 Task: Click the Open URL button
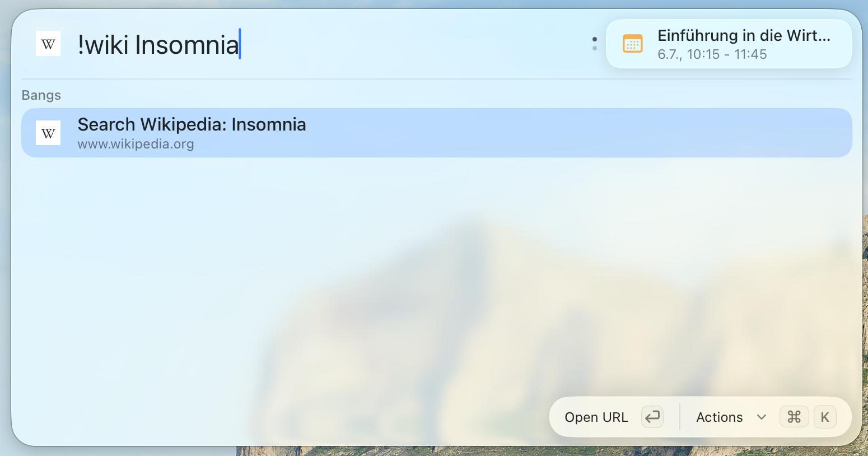point(596,417)
